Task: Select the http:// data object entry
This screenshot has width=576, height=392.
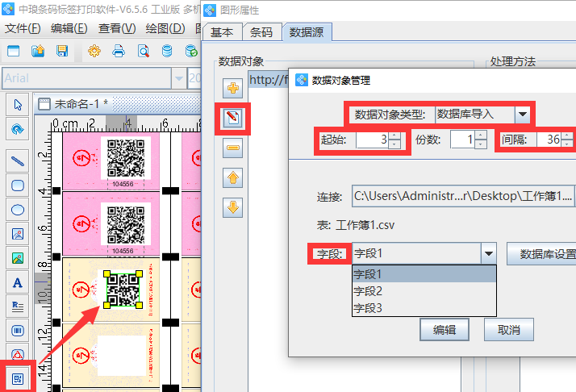Action: [268, 79]
